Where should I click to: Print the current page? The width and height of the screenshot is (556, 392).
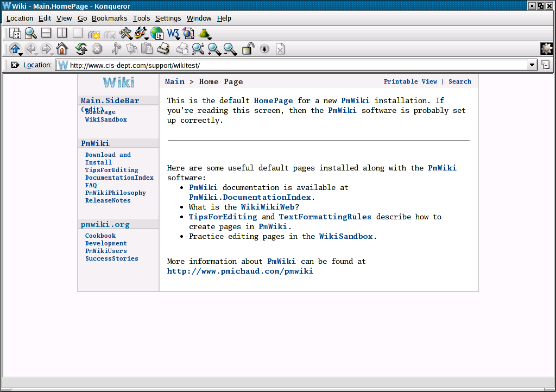(163, 48)
